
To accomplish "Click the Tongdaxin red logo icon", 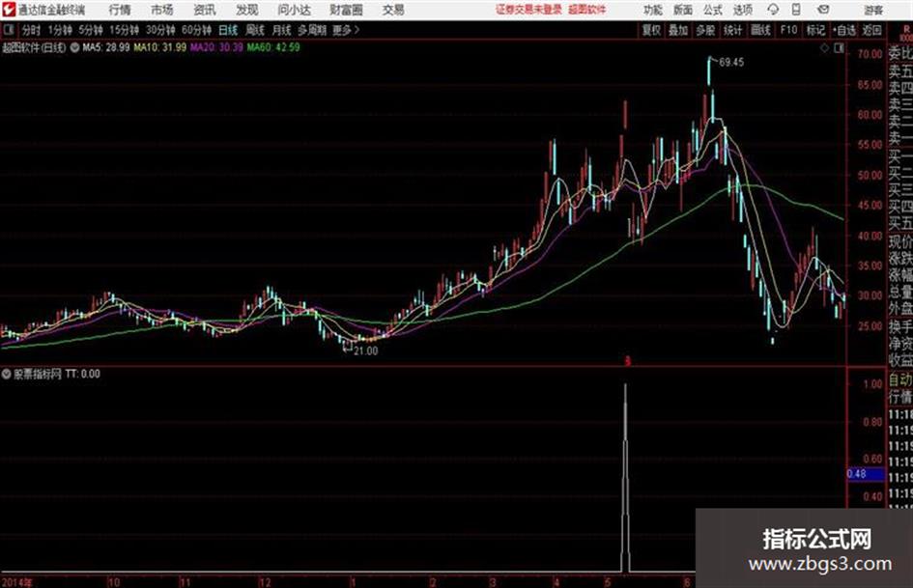I will tap(8, 10).
